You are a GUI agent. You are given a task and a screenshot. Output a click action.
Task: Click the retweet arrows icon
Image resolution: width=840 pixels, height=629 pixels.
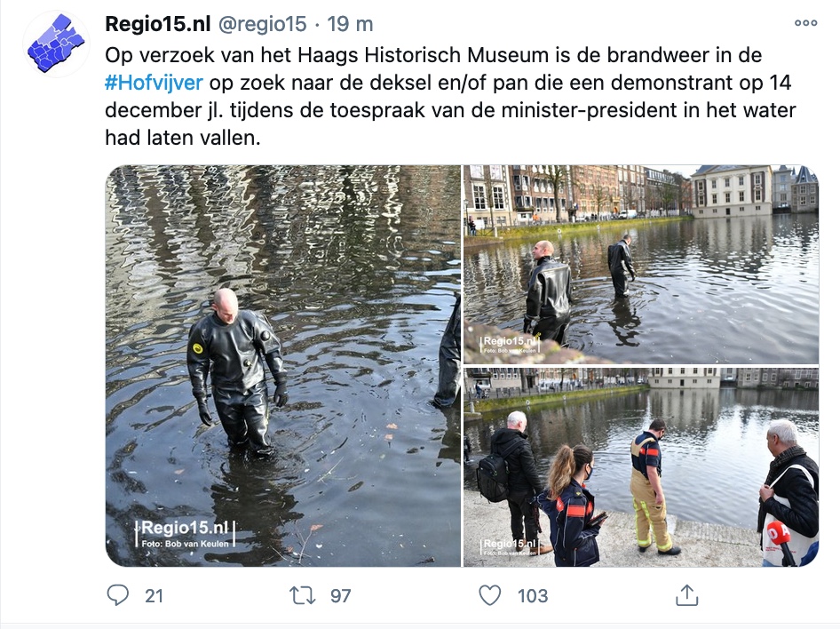click(x=303, y=595)
